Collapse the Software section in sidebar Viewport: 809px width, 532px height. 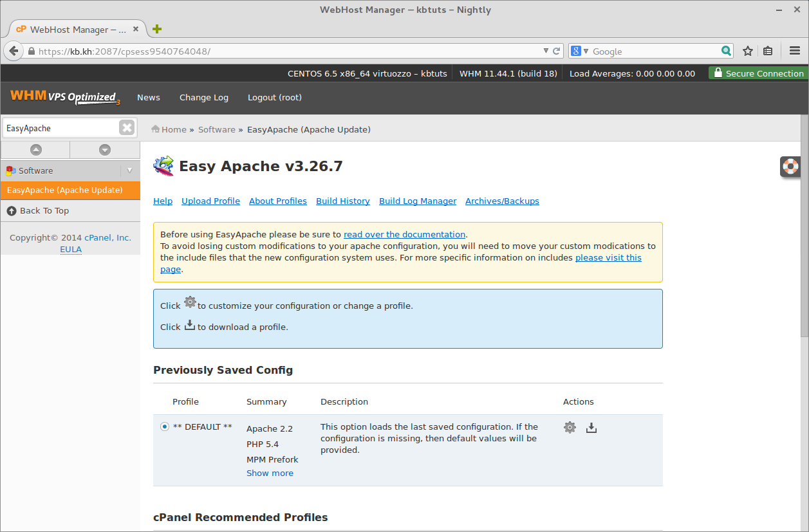(130, 170)
